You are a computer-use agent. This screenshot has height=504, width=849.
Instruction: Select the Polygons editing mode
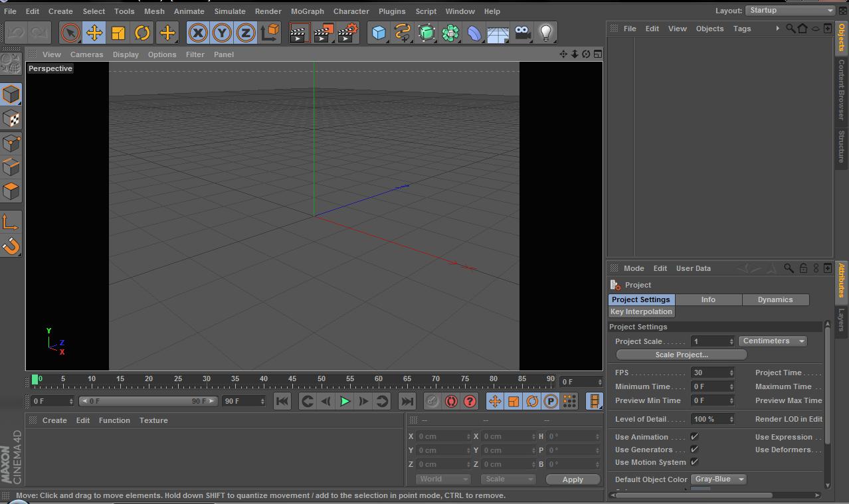(11, 191)
